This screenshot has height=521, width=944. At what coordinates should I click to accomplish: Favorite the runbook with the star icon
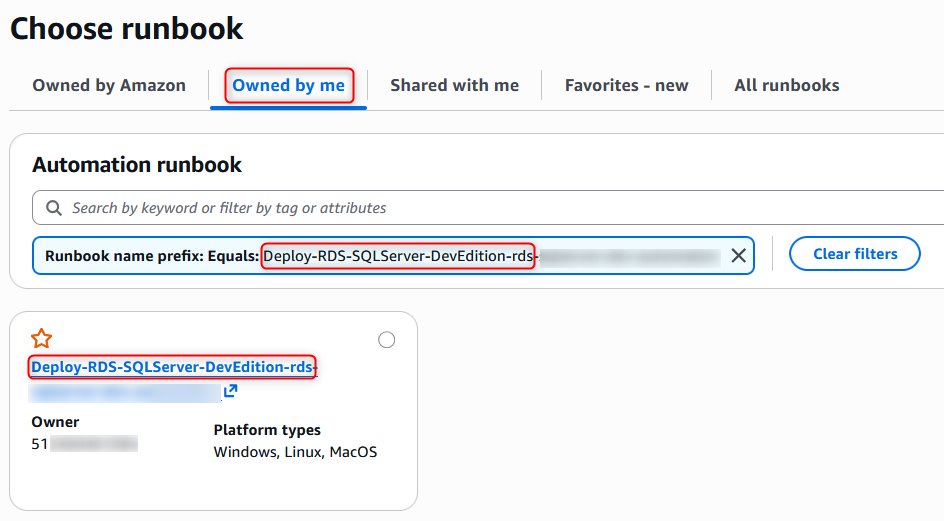(x=42, y=338)
